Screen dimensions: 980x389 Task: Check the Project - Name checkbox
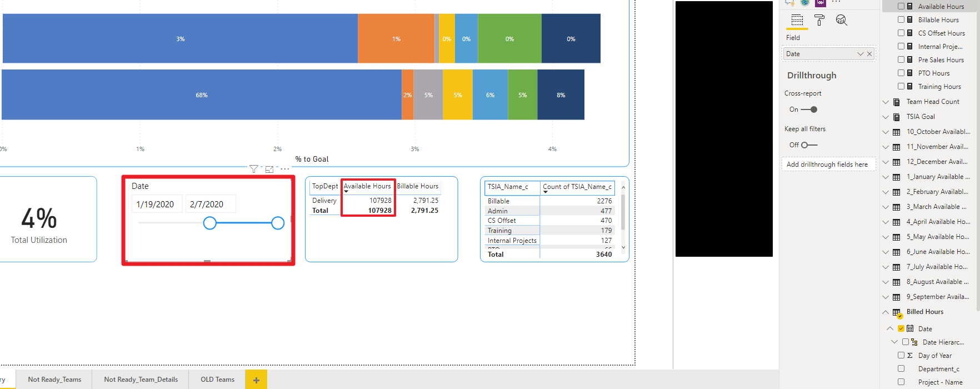tap(901, 382)
